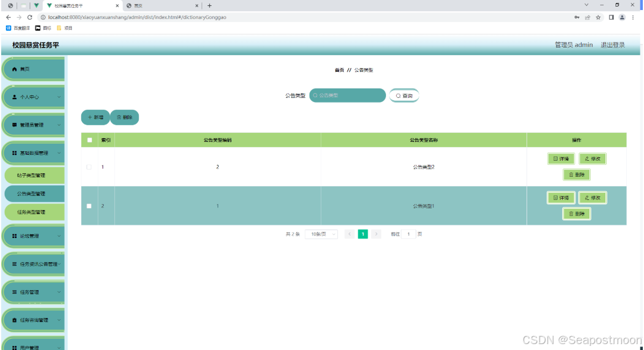
Task: Click the 公告类型 search input field
Action: pos(347,95)
